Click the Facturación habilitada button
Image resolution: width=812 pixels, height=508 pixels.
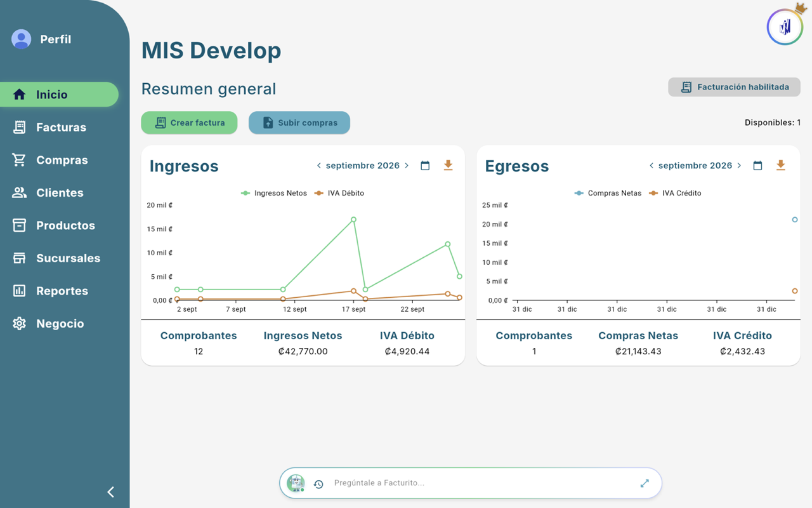click(734, 87)
